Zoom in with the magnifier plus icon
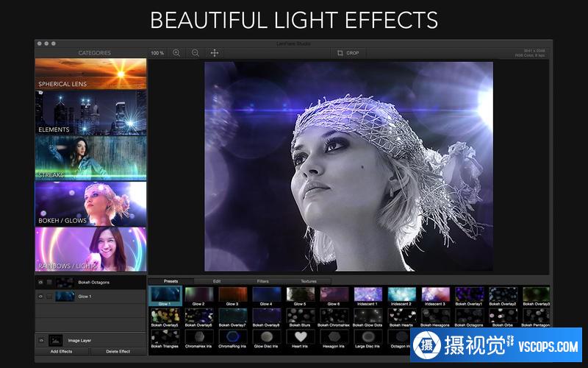 click(176, 53)
